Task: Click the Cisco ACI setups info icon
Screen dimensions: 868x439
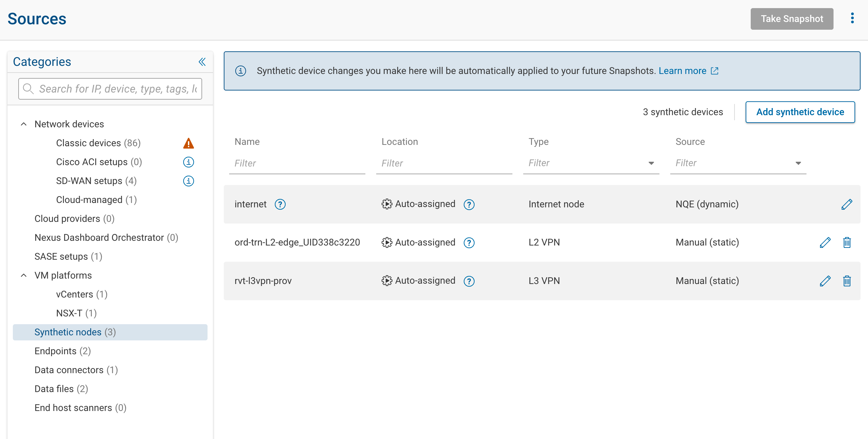Action: pos(189,162)
